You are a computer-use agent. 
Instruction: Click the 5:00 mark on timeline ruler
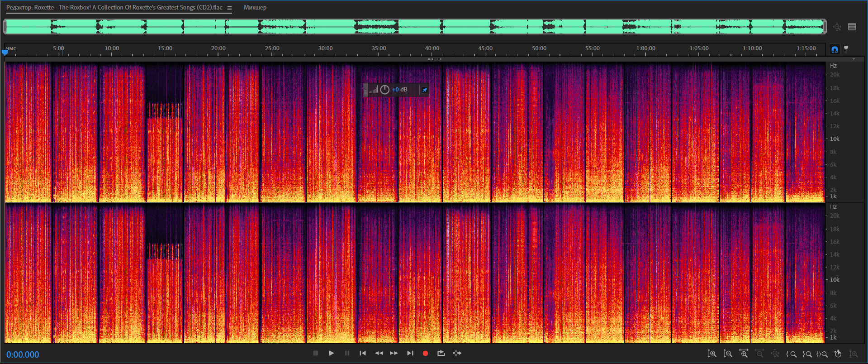58,48
